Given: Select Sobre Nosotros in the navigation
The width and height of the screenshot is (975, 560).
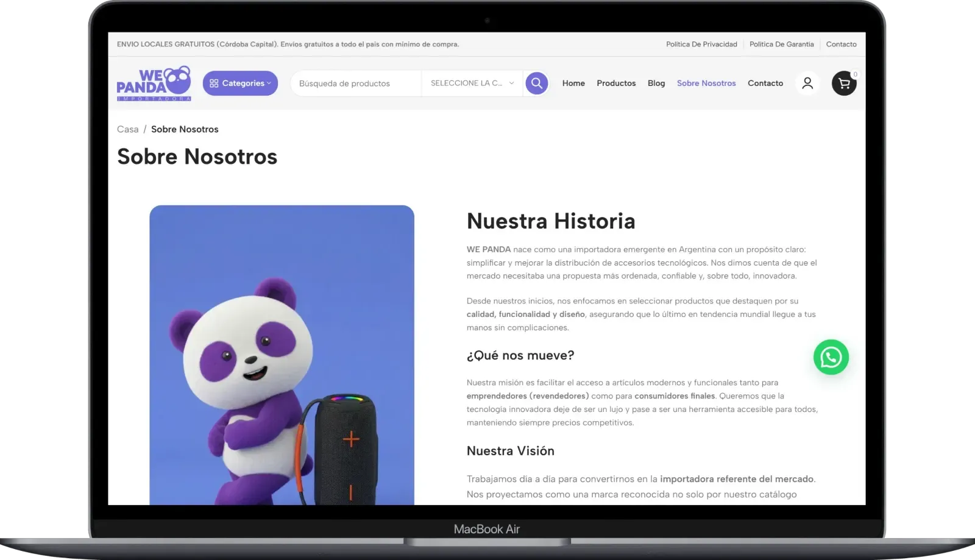Looking at the screenshot, I should coord(706,83).
